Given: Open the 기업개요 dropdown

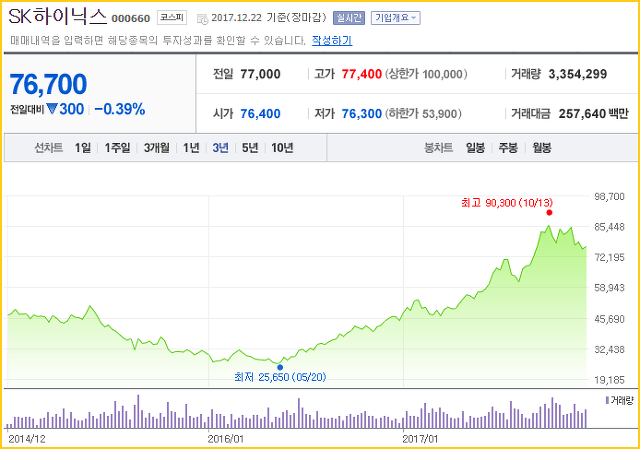Looking at the screenshot, I should tap(395, 18).
